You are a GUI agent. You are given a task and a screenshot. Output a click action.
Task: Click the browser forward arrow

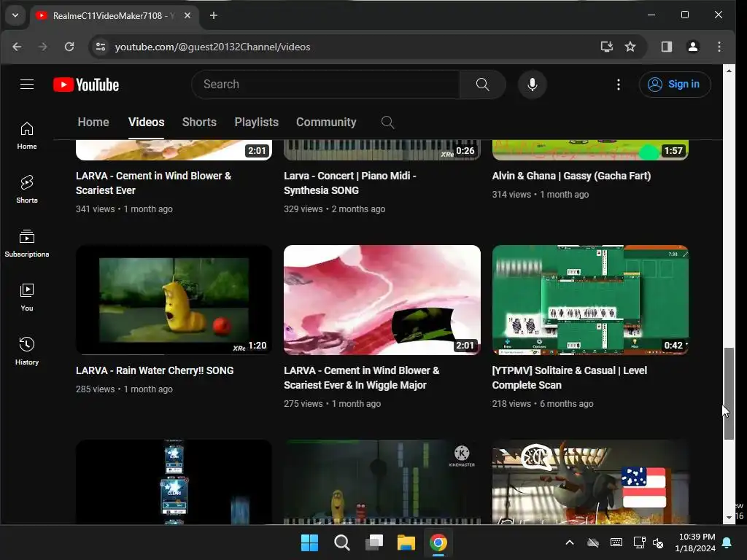coord(43,47)
